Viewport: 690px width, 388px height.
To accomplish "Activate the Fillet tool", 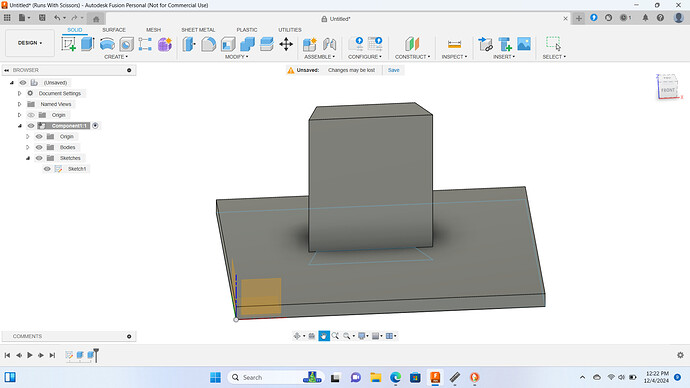I will click(x=209, y=44).
